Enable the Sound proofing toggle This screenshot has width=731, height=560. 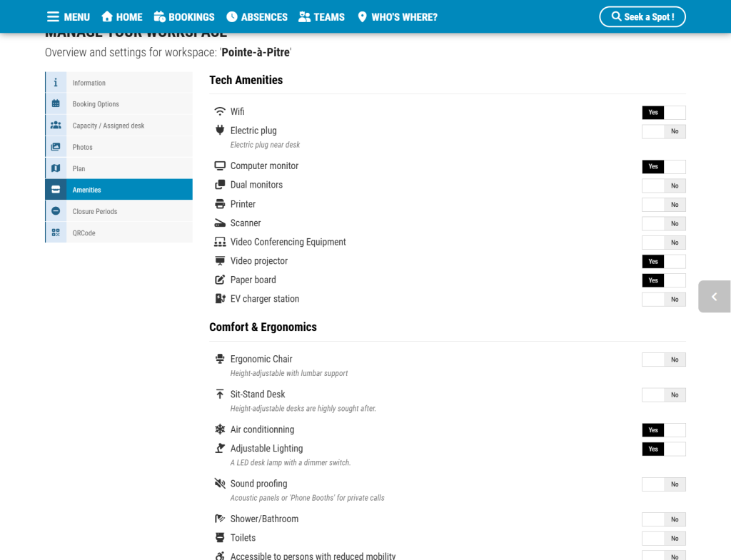[x=663, y=484]
